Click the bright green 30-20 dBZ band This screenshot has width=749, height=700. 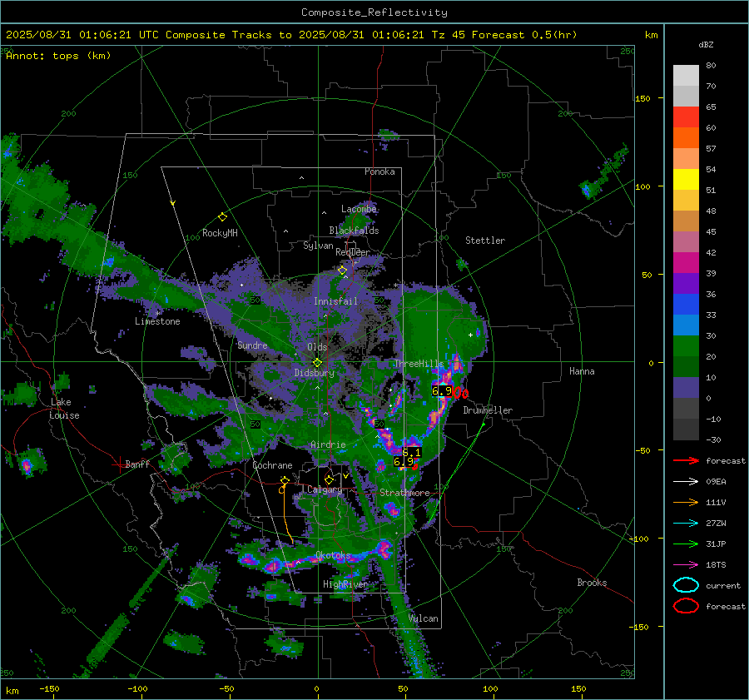click(x=686, y=346)
